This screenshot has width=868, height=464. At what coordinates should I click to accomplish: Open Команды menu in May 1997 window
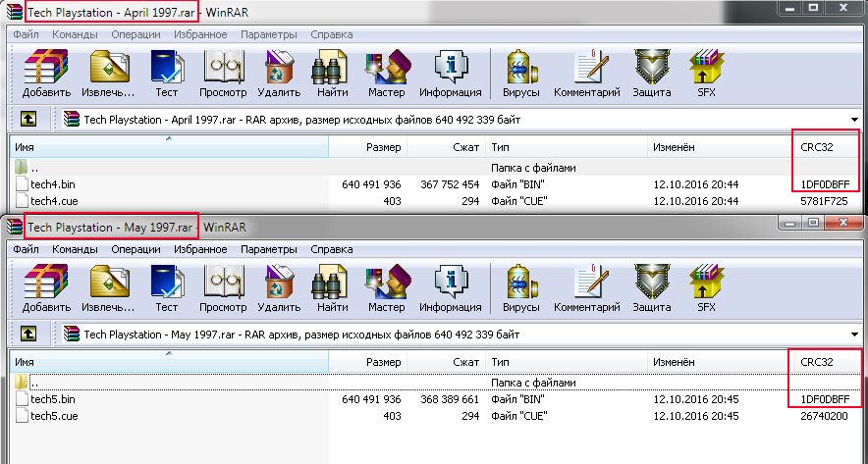(x=75, y=249)
